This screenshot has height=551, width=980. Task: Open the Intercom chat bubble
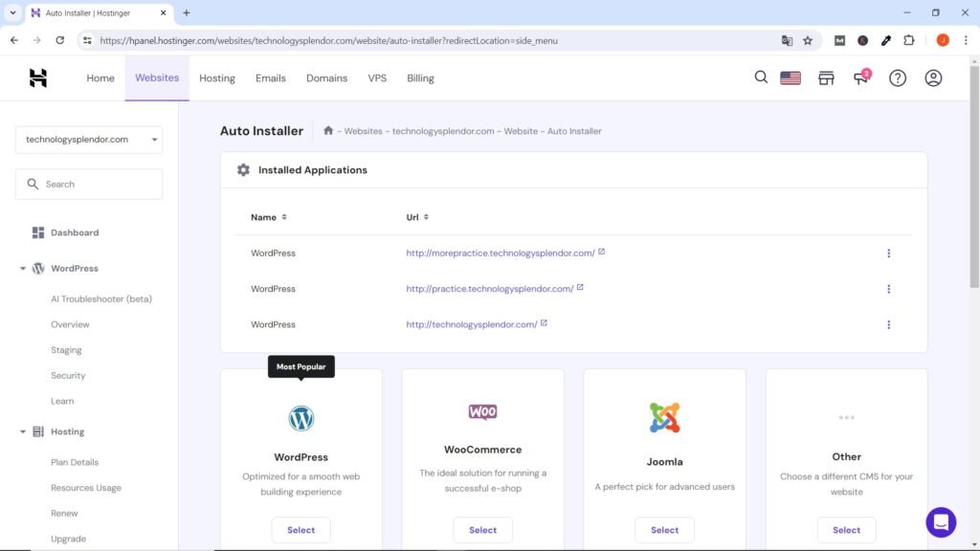(941, 522)
